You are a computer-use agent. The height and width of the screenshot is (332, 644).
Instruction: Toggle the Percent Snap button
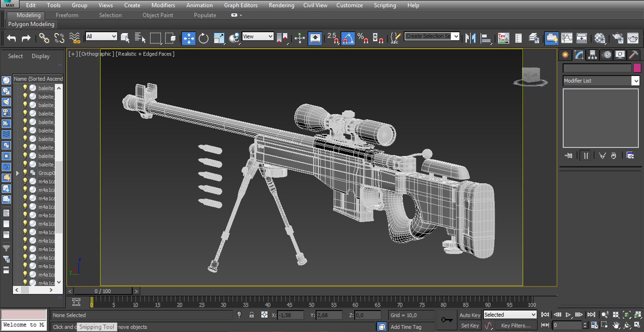click(363, 38)
